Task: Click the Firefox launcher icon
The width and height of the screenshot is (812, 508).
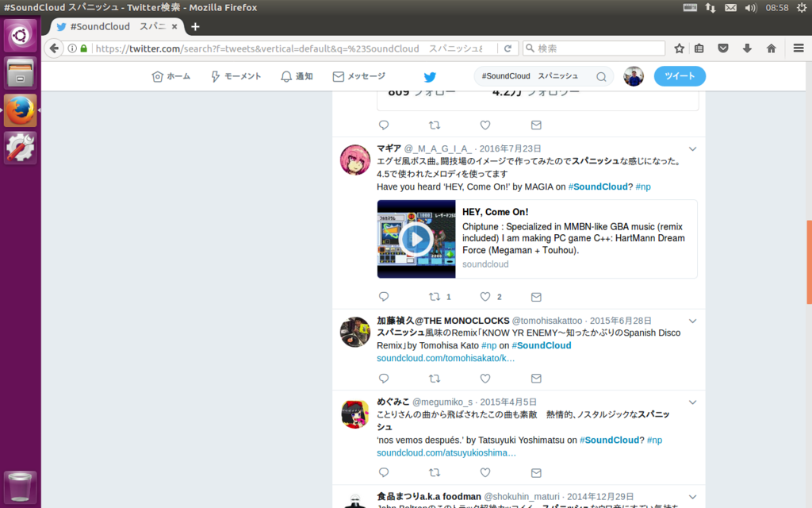Action: 20,110
